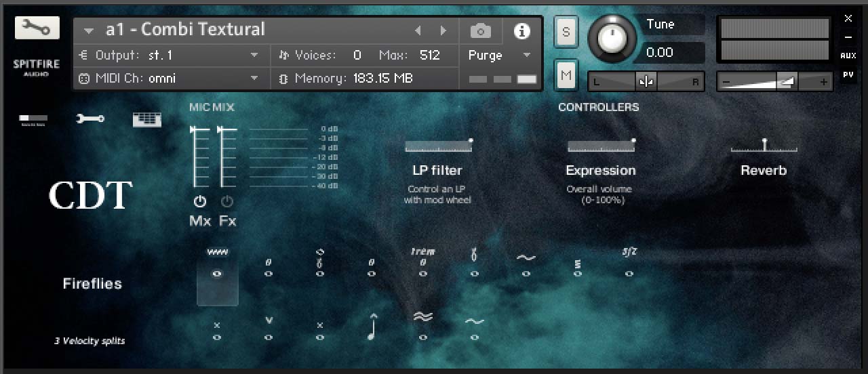Screen dimensions: 868x374
Task: Open the small wrench settings view
Action: pyautogui.click(x=90, y=119)
